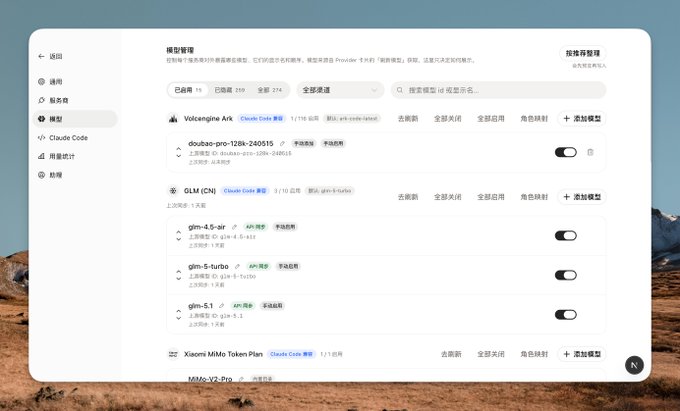Switch off the glm-5.1 model toggle
Image resolution: width=680 pixels, height=411 pixels.
[x=565, y=314]
